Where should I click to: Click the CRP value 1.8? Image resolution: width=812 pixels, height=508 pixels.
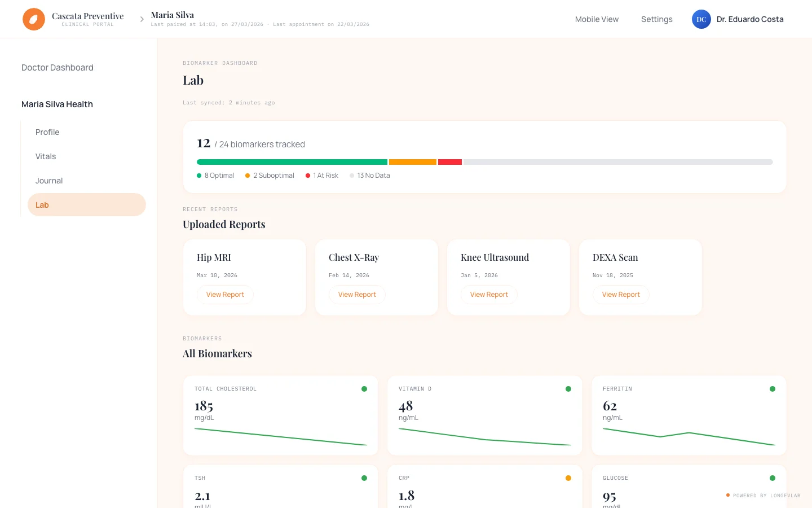407,496
